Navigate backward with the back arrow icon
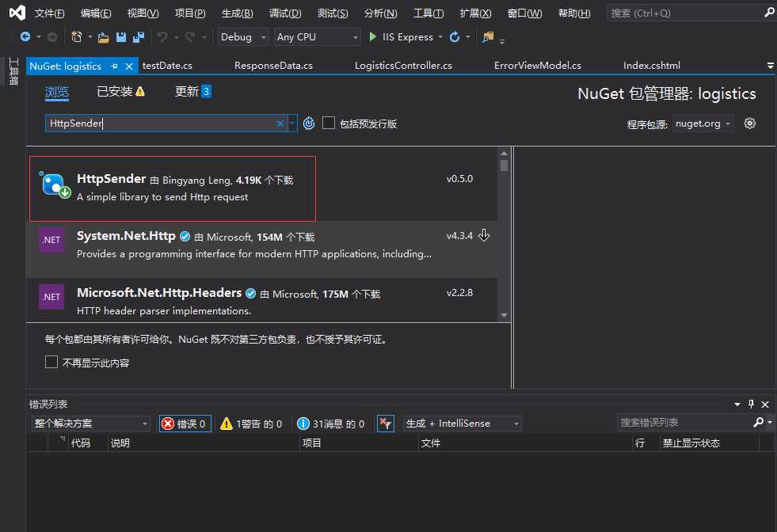 coord(25,36)
